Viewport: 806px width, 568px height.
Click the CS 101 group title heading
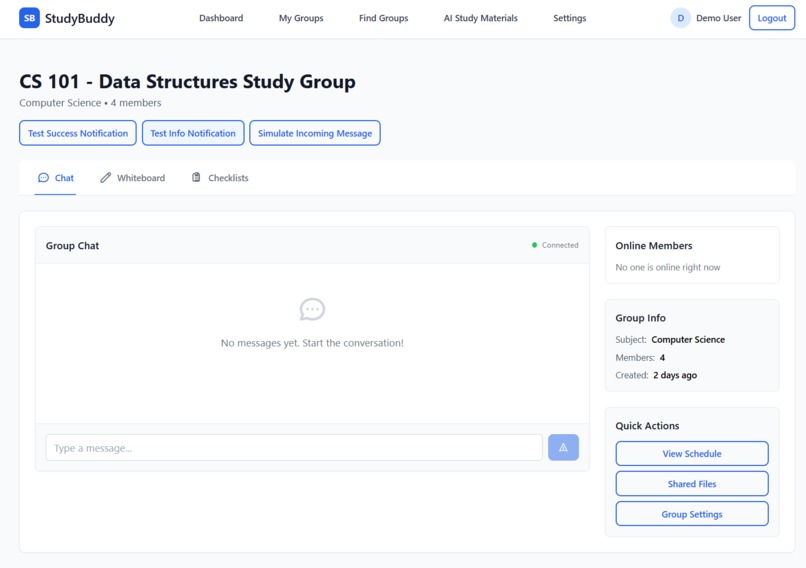[187, 82]
